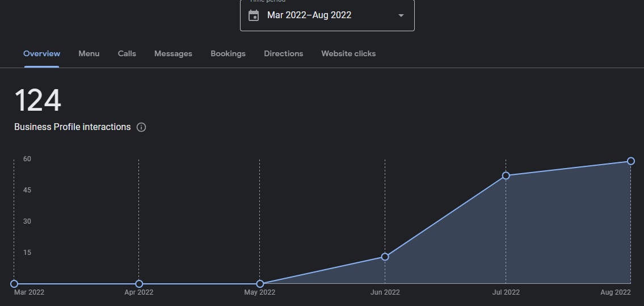Click the 30 y-axis value
This screenshot has height=306, width=644.
point(27,221)
